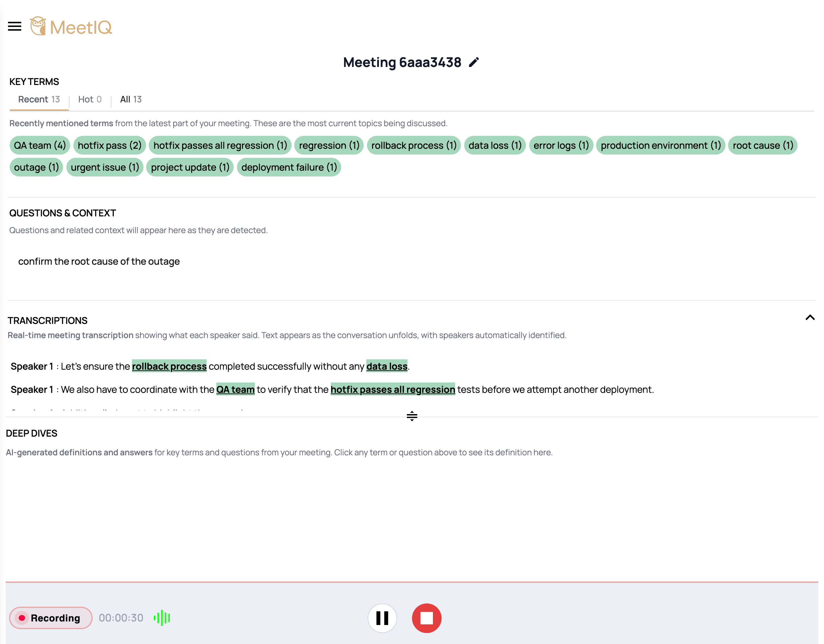Select the hotfix pass (2) term chip

[x=109, y=145]
